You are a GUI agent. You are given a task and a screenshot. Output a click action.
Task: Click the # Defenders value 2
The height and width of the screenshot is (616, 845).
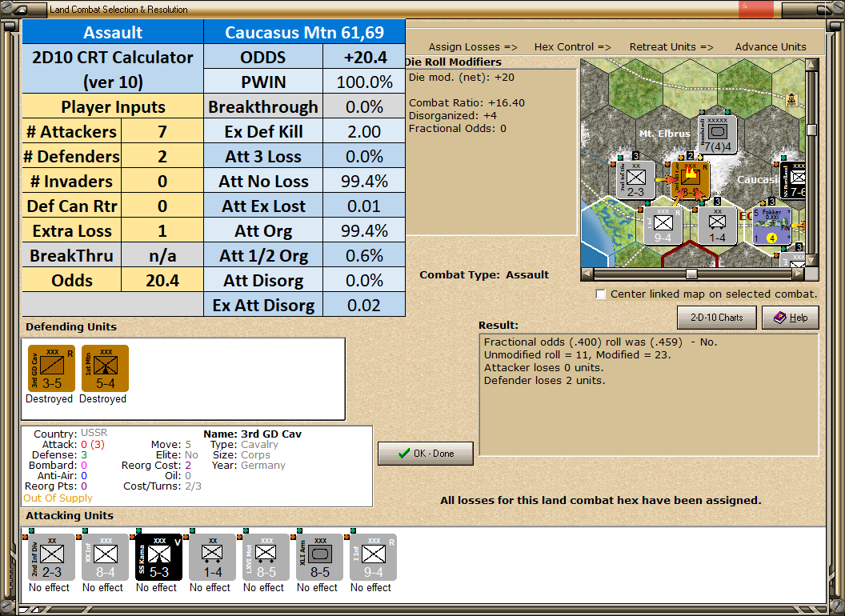(x=162, y=156)
